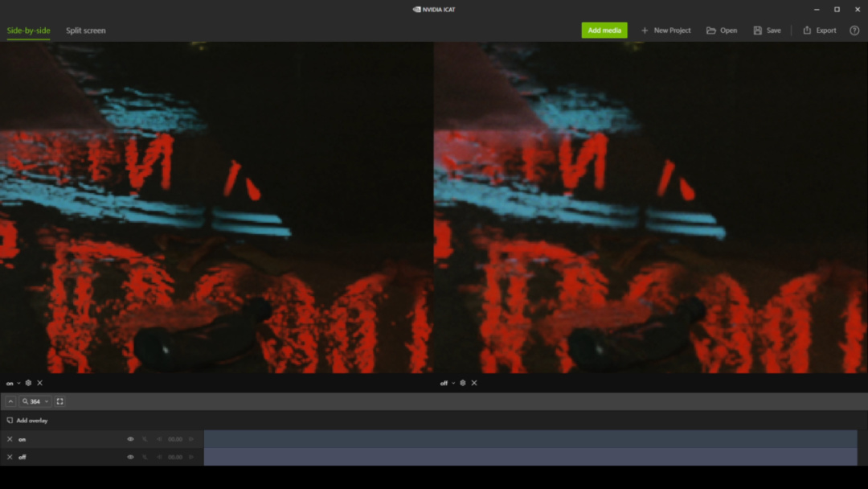
Task: Close the NVIDIA ICAT window
Action: tap(858, 10)
